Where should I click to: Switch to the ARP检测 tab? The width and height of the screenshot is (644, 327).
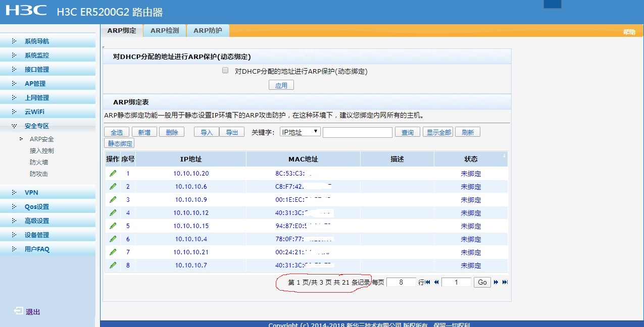pos(165,31)
